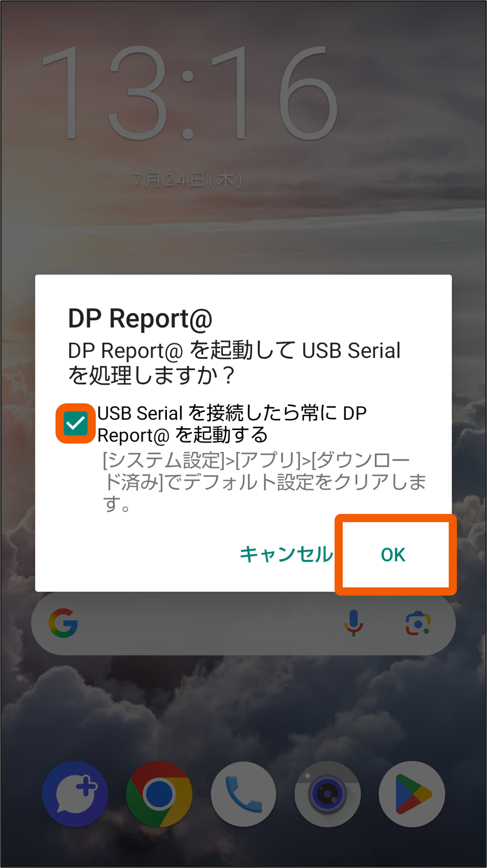
Task: Tap the voice search microphone icon
Action: pyautogui.click(x=354, y=623)
